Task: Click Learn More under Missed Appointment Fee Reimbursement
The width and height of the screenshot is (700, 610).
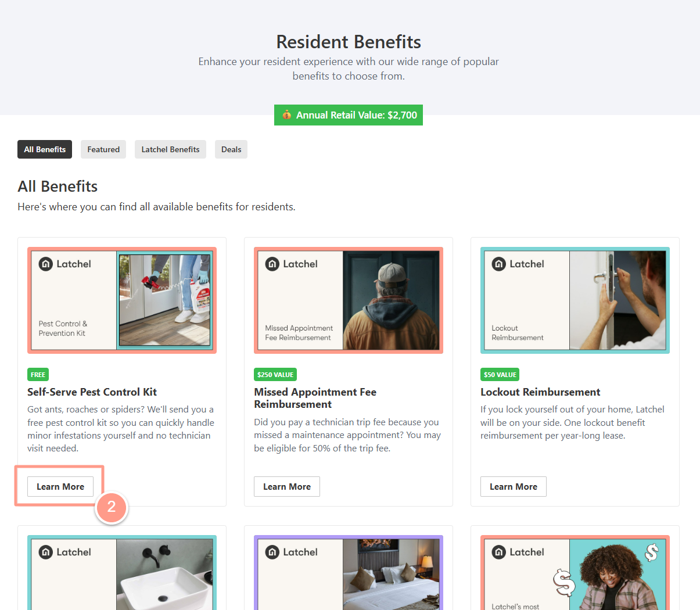Action: [287, 487]
